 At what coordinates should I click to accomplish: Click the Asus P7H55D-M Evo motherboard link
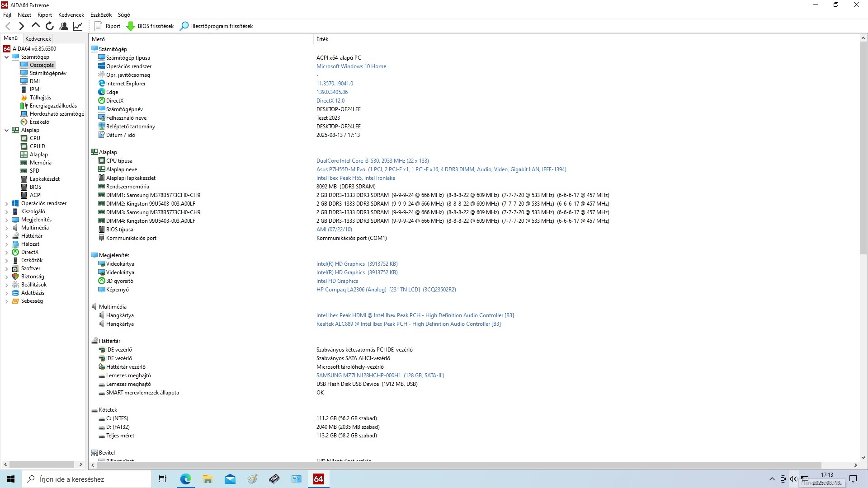[340, 169]
